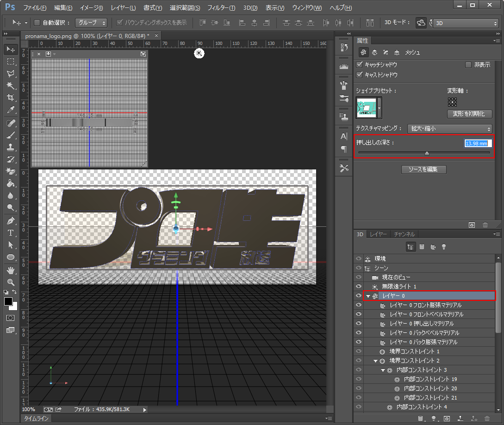Click the 変形を初期化 button
Image resolution: width=504 pixels, height=425 pixels.
click(x=469, y=114)
